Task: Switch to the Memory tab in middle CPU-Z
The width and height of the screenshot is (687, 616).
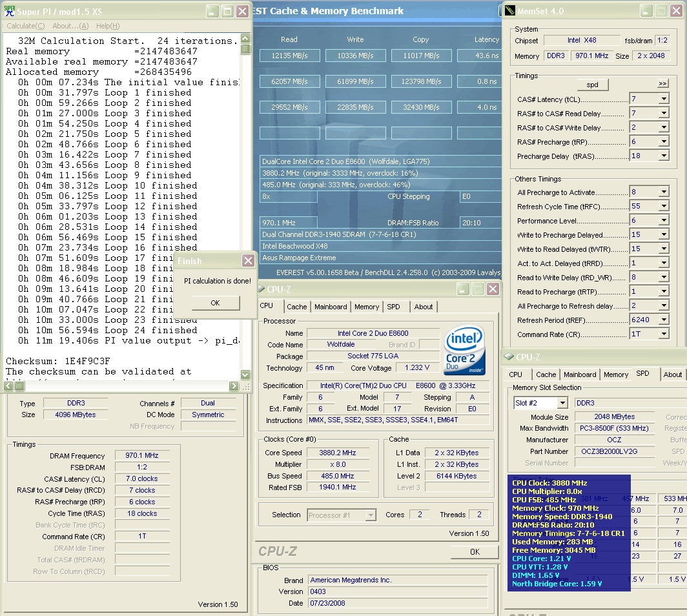Action: pos(367,307)
